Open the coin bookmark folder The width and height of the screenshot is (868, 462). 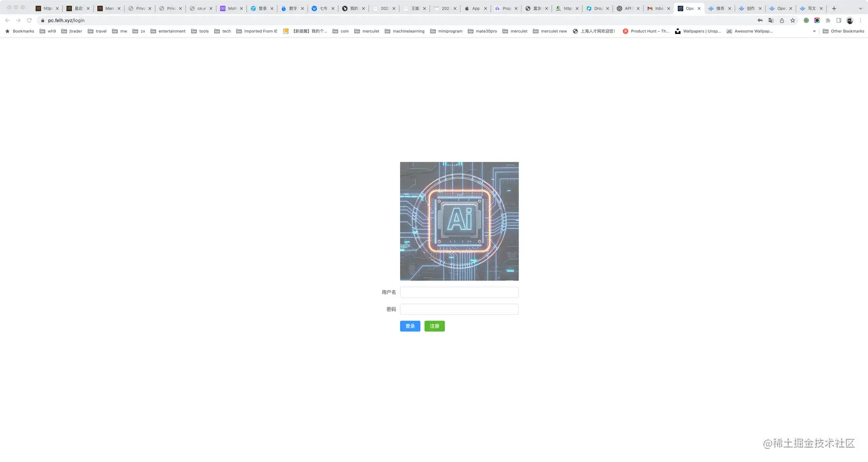pos(340,31)
